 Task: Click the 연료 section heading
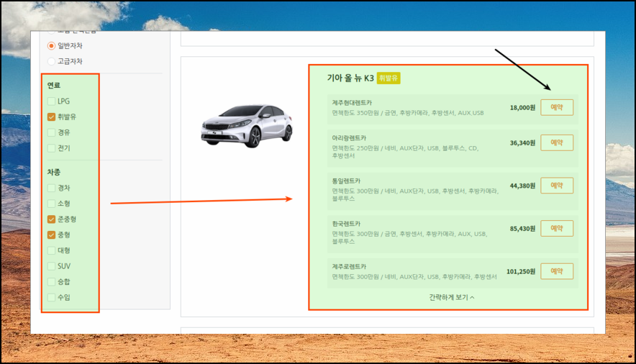point(53,86)
